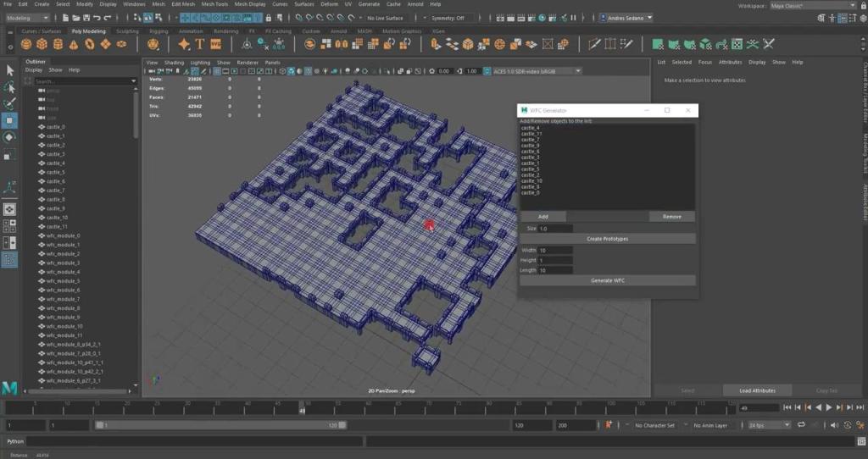Click the polygon sphere icon on the shelf

pos(27,44)
